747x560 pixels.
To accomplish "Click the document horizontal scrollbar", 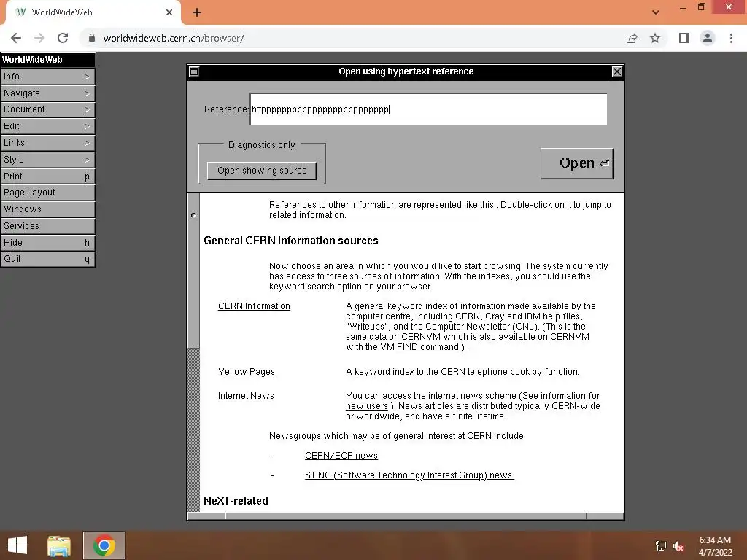I will point(406,516).
